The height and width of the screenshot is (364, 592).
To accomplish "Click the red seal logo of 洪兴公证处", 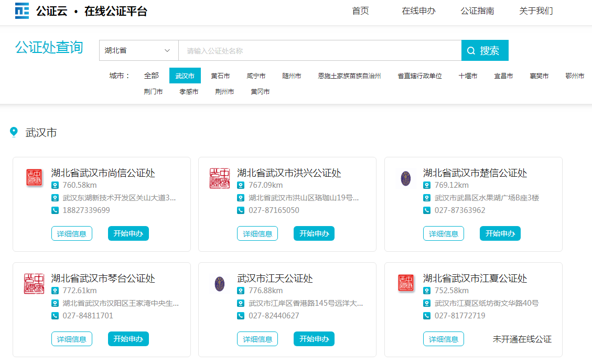I will (220, 178).
